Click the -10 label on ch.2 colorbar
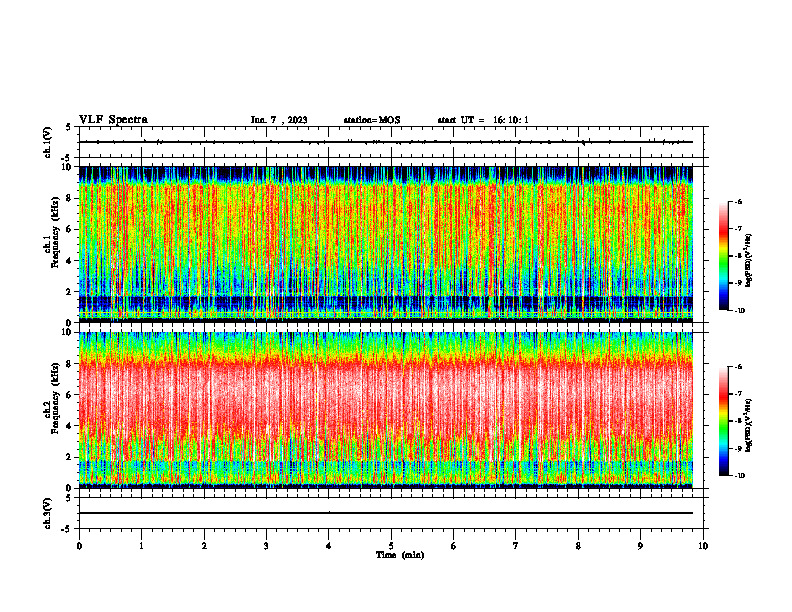This screenshot has width=792, height=612. coord(739,476)
